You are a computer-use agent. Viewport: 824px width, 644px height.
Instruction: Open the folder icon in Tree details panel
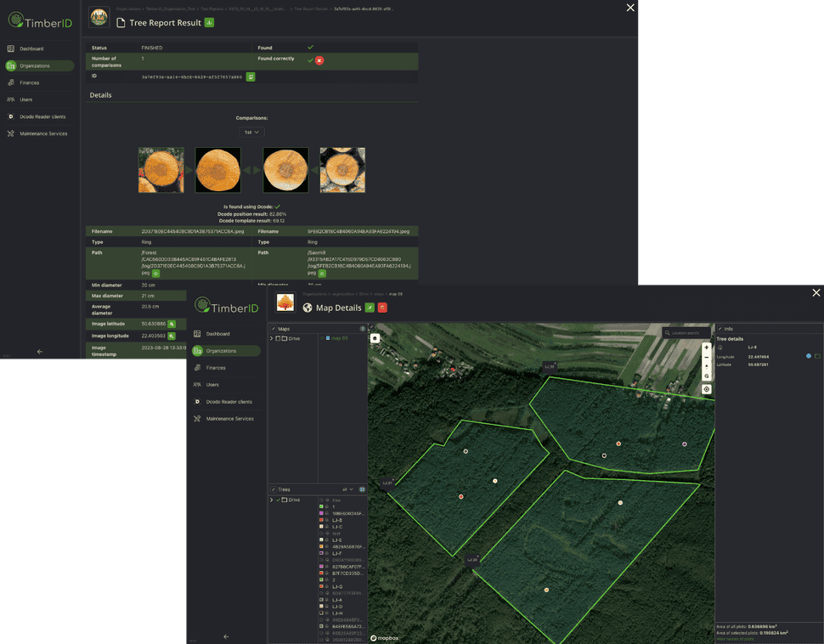(817, 356)
